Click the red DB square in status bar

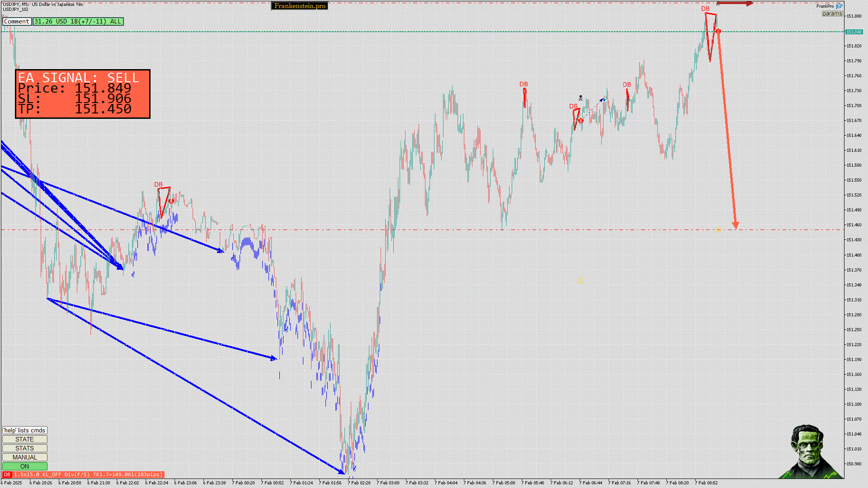point(7,474)
